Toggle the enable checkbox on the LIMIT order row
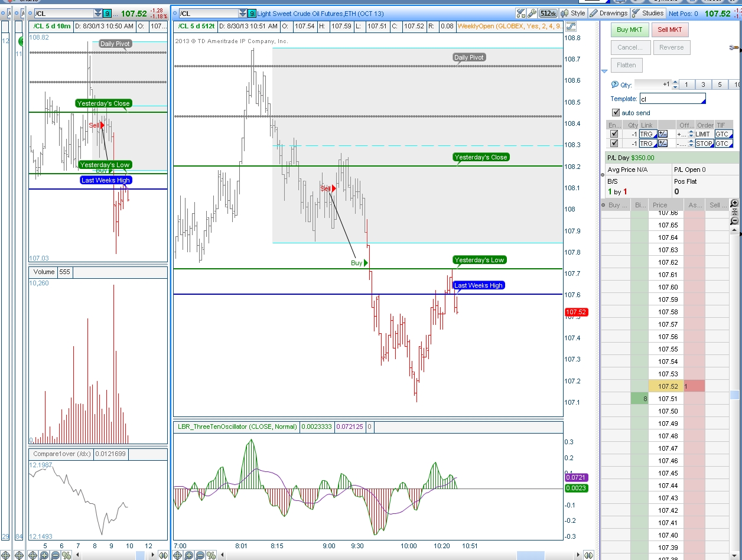The image size is (742, 560). point(615,134)
